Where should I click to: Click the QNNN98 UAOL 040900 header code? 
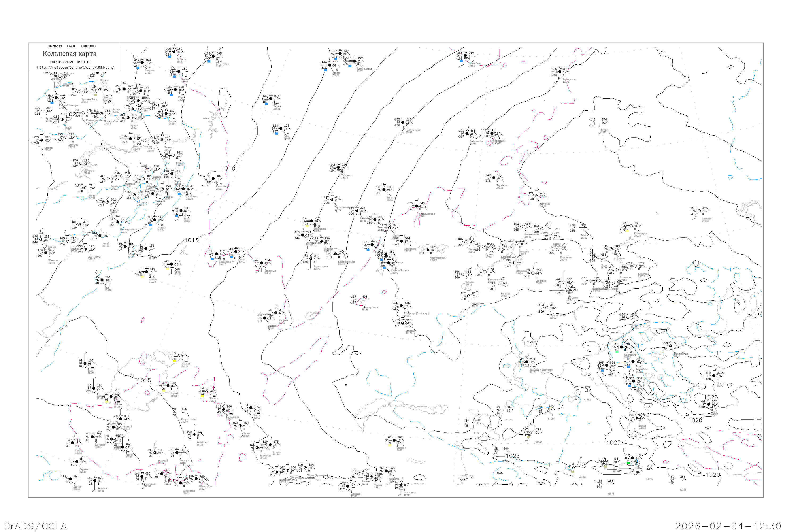pos(72,46)
